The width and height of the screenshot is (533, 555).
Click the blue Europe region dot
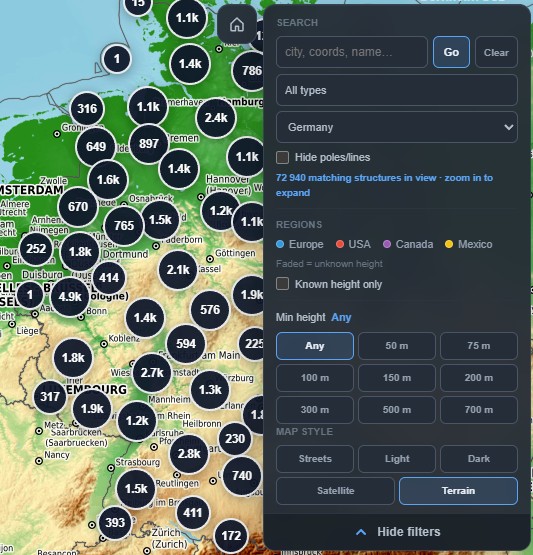coord(280,244)
